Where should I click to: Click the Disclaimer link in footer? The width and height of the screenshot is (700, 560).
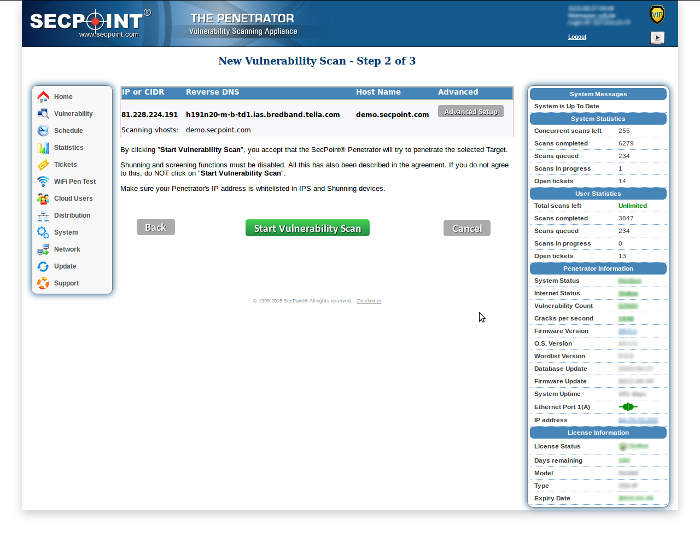tap(369, 301)
